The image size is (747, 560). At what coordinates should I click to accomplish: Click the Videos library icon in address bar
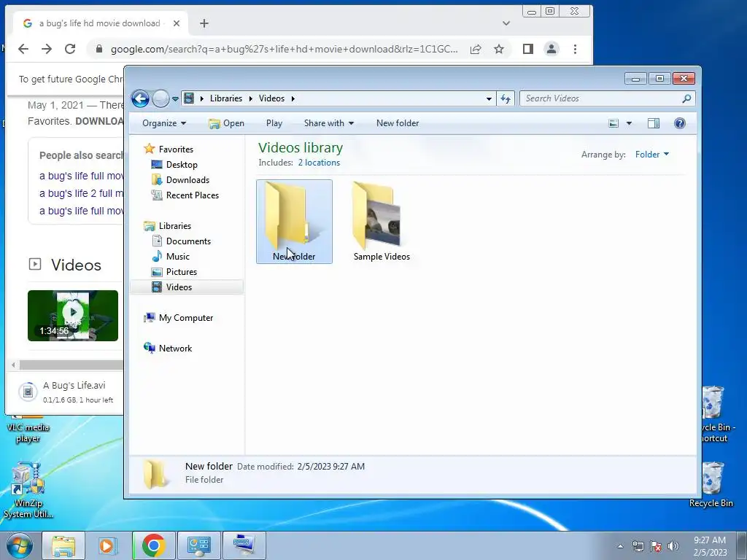(189, 98)
